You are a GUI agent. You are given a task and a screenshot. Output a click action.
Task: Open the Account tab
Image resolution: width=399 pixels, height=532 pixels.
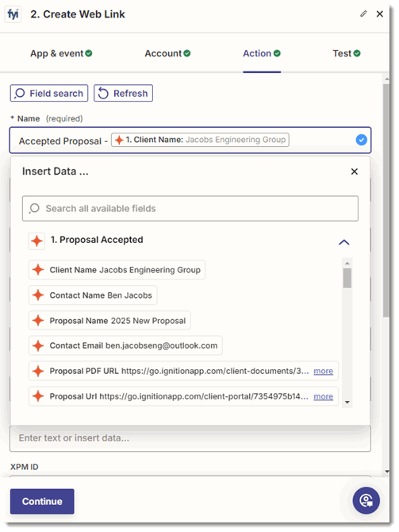(167, 53)
